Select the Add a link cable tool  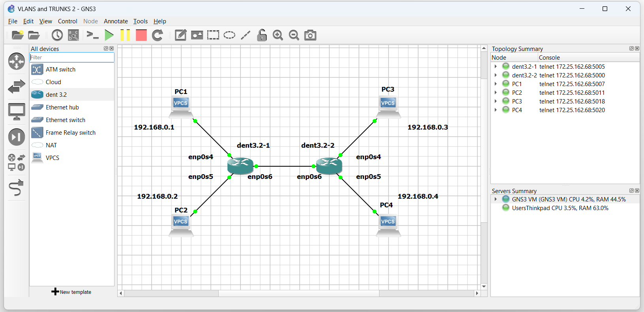pos(17,188)
